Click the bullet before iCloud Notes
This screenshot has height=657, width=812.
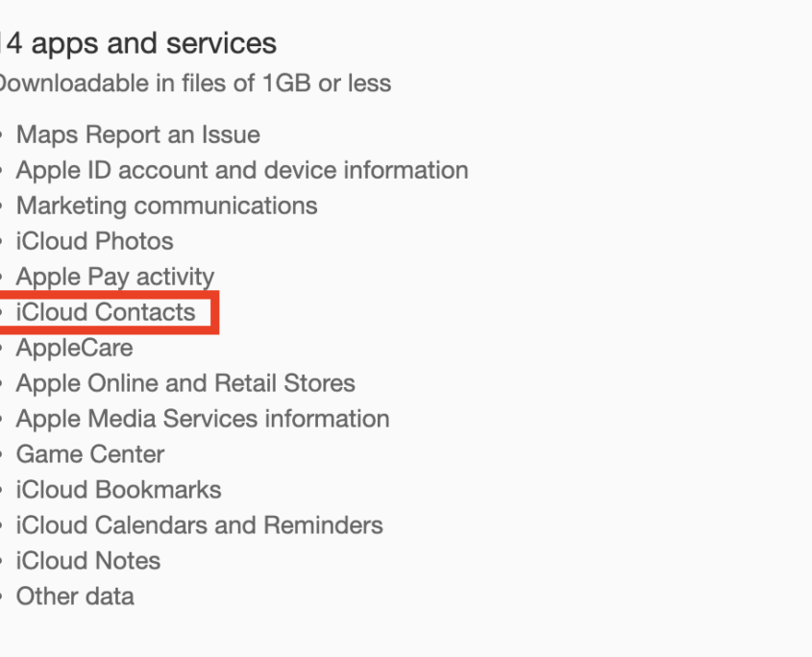coord(2,562)
